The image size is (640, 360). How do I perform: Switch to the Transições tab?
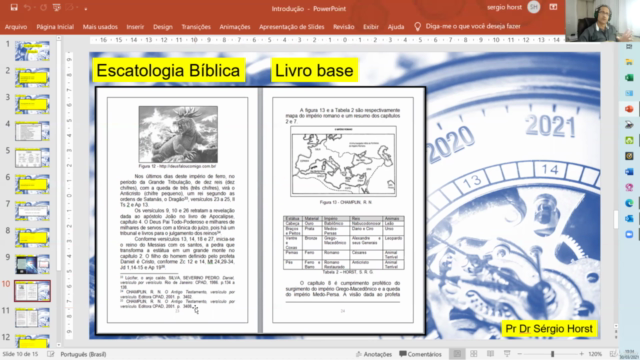[x=196, y=27]
